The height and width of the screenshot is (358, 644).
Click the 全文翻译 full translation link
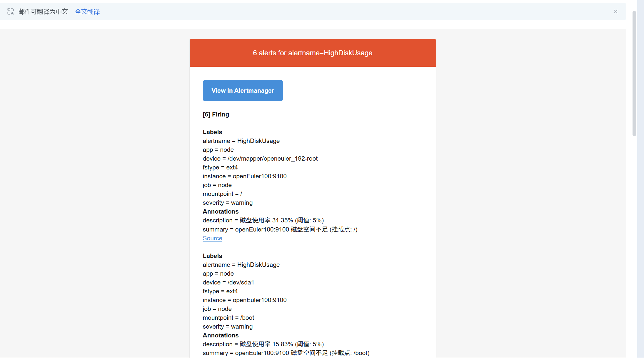point(87,11)
